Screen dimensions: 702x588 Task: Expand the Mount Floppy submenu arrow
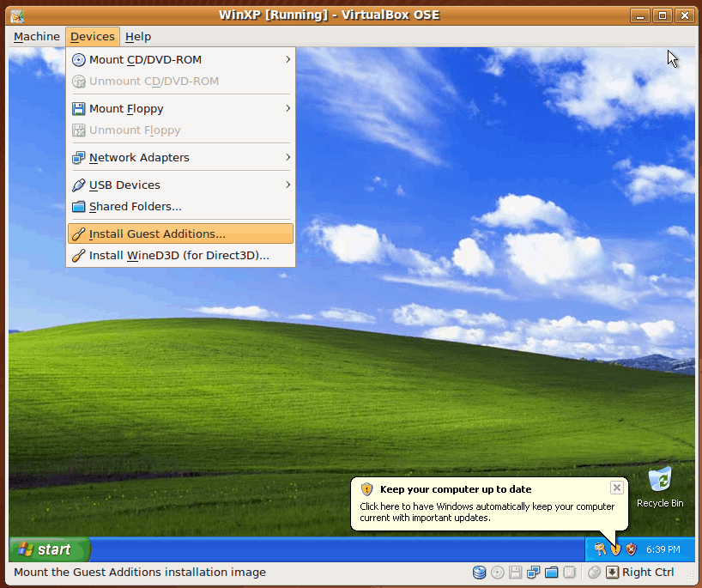point(287,108)
